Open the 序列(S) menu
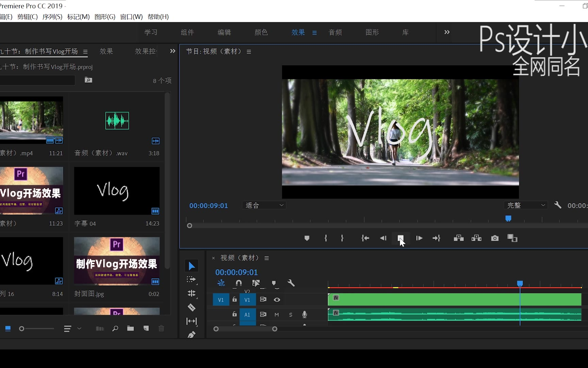588x368 pixels. pos(52,17)
